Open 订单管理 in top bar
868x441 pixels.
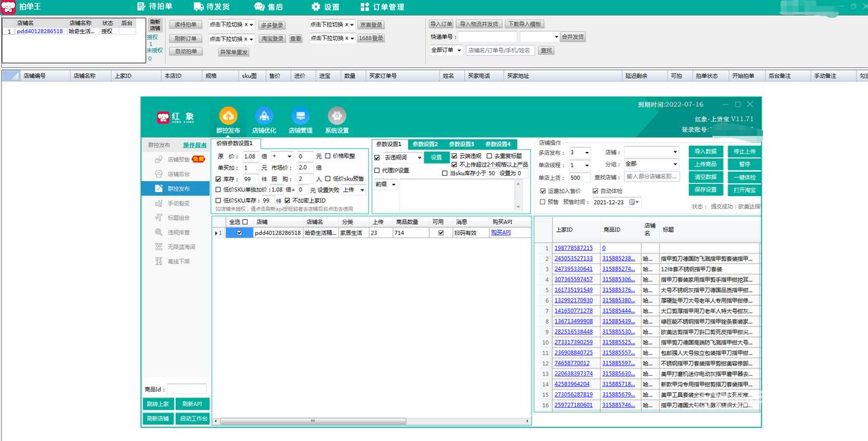[382, 7]
